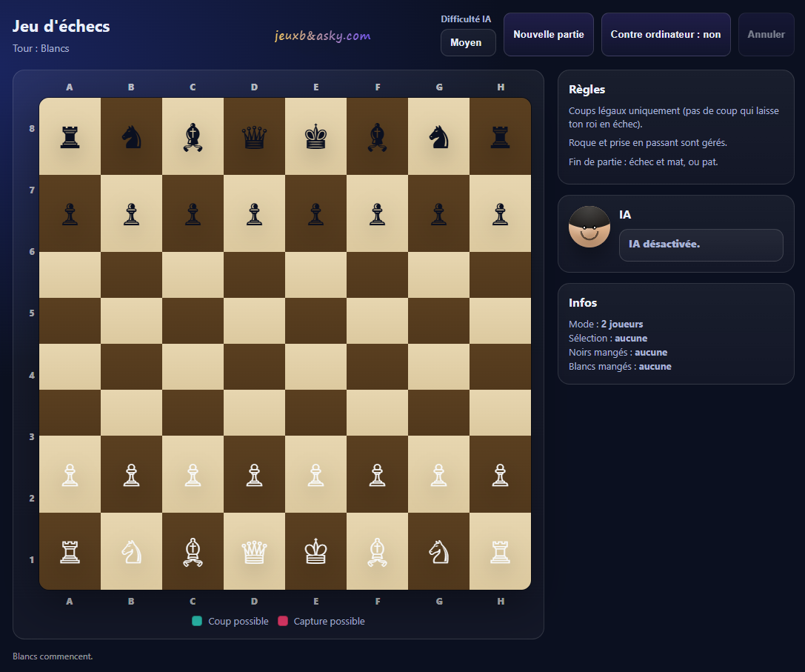This screenshot has width=805, height=672.
Task: Click the IA avatar face image
Action: tap(589, 227)
